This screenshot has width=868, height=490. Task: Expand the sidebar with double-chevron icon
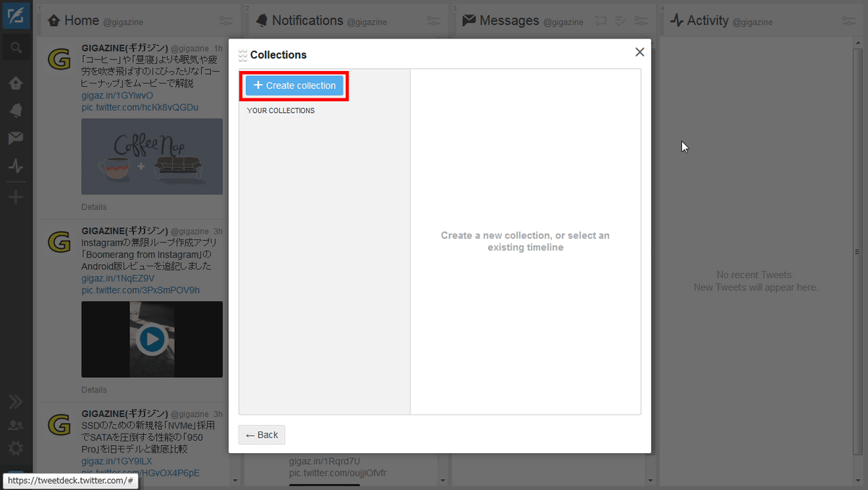point(15,402)
